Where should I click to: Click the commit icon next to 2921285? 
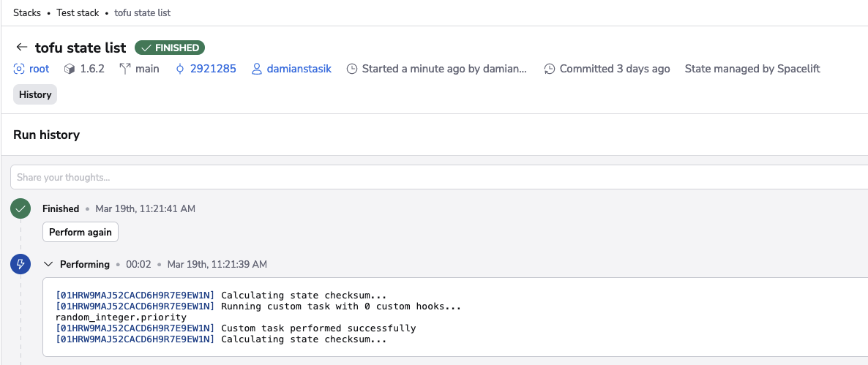180,69
